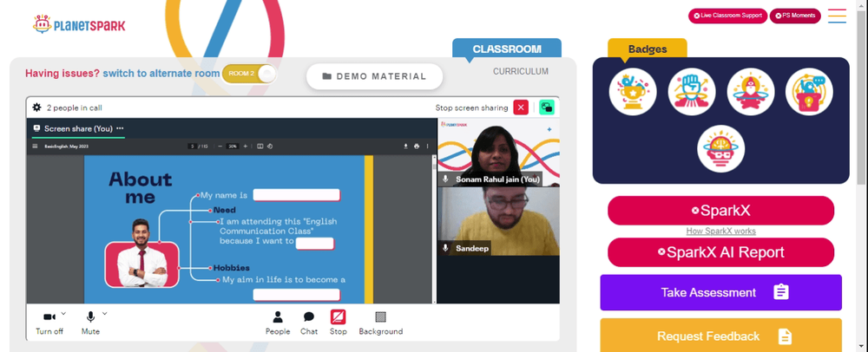This screenshot has height=352, width=868.
Task: Click Sandeep microphone indicator
Action: (x=445, y=249)
